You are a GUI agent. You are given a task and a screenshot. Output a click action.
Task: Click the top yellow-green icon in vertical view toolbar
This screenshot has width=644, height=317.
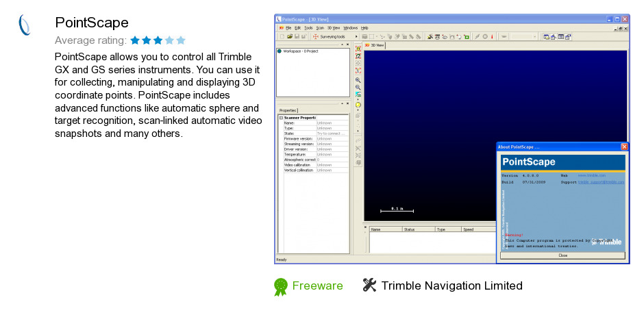click(x=358, y=49)
